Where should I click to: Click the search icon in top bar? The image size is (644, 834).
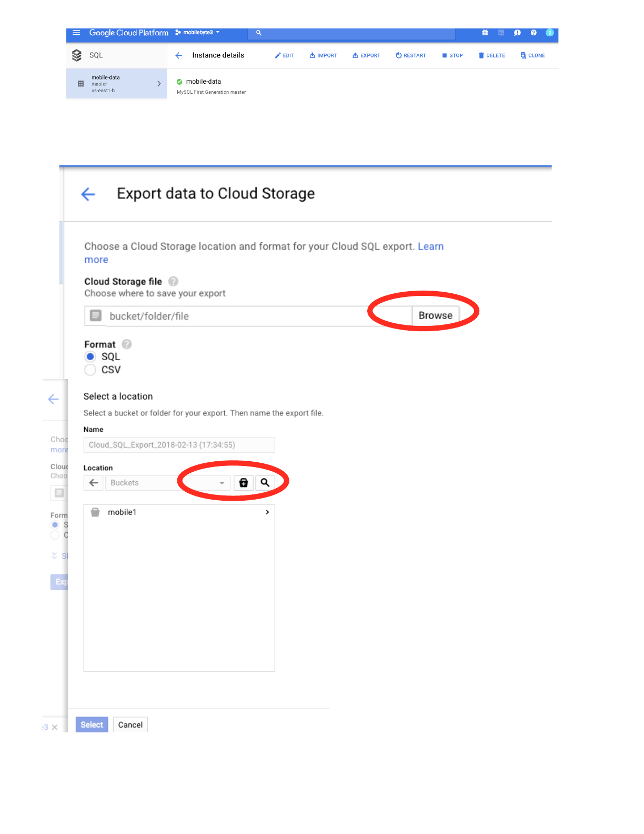[259, 33]
